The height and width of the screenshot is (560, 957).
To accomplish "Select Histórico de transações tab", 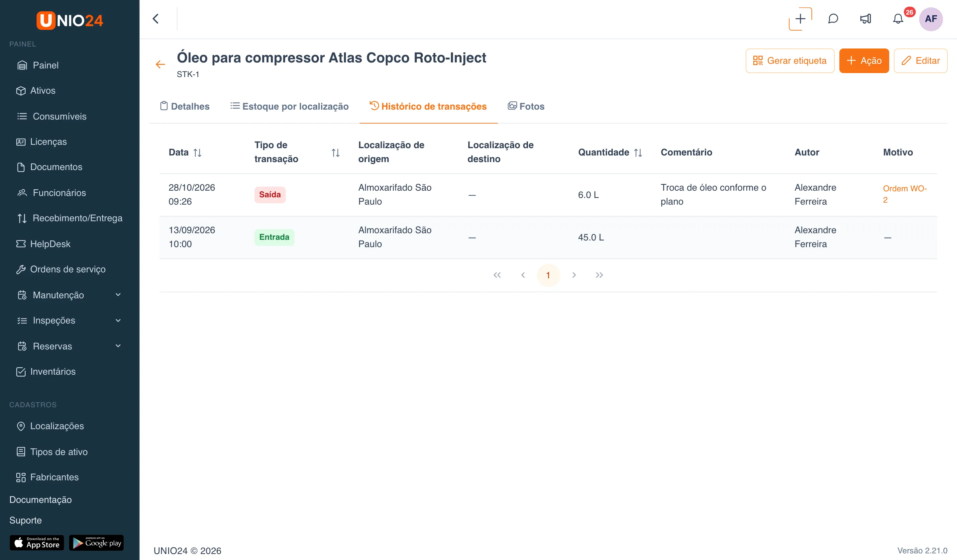I will click(x=428, y=106).
